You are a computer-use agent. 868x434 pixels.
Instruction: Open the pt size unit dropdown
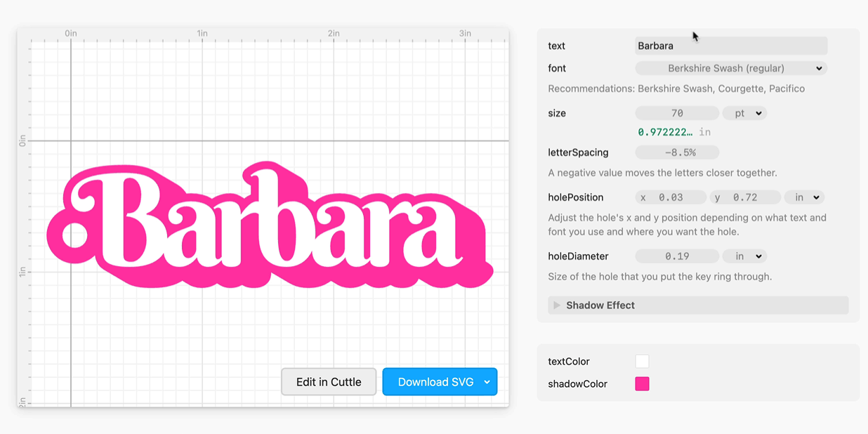click(744, 113)
